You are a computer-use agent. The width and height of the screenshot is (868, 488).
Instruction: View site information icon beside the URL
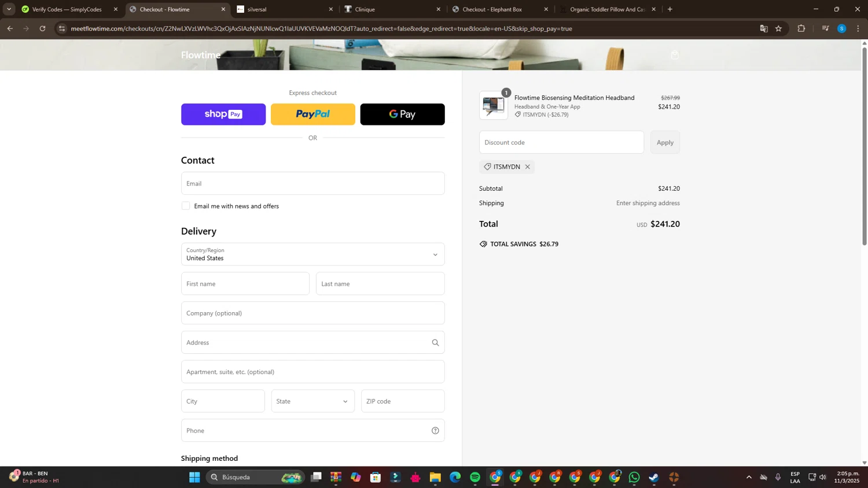tap(62, 28)
